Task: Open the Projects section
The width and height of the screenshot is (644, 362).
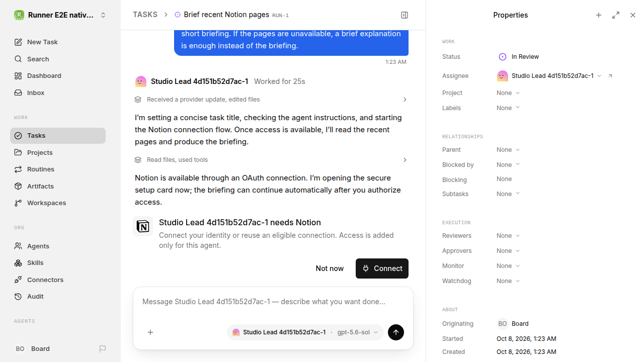Action: tap(58, 152)
